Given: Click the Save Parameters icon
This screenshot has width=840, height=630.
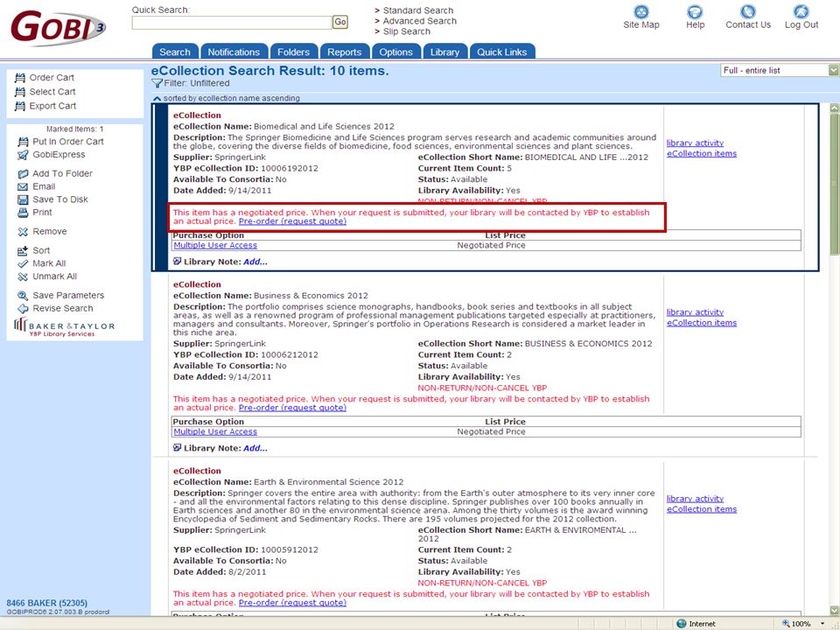Looking at the screenshot, I should 23,296.
